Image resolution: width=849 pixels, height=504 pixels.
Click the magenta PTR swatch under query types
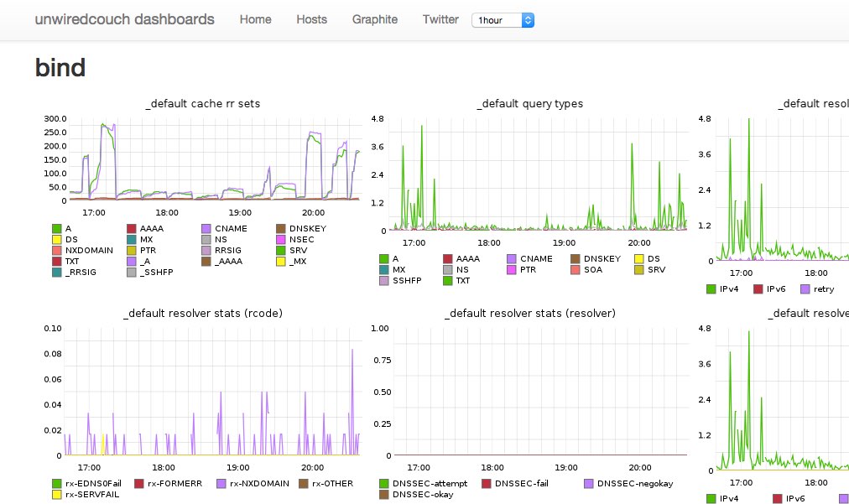512,269
